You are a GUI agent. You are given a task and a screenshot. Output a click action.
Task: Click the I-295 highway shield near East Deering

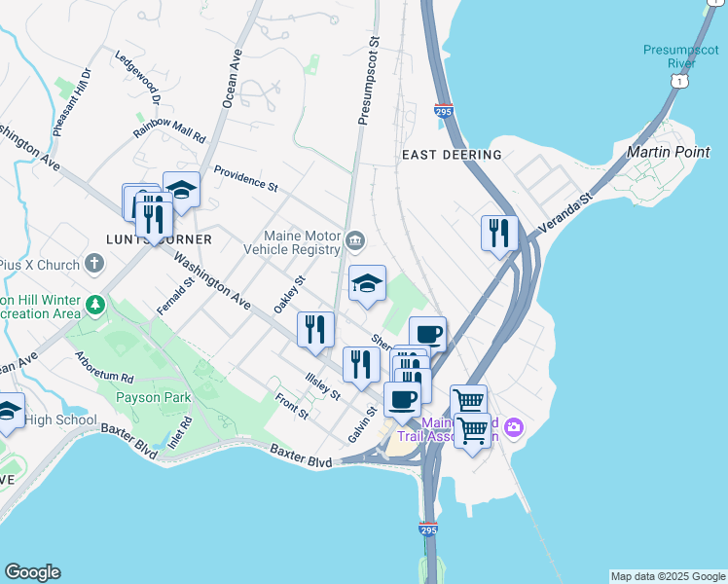pos(444,111)
